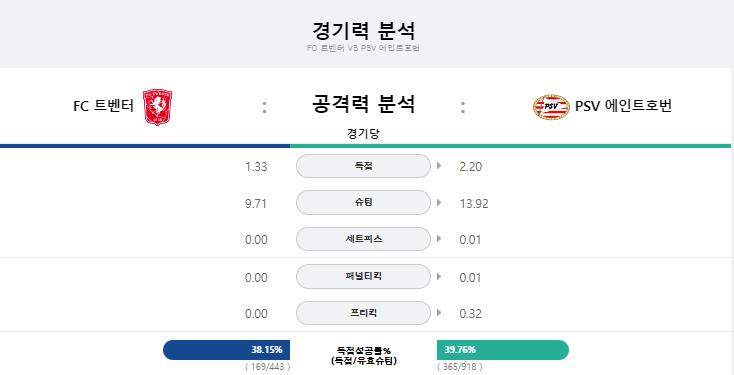Expand the 프리킥 row arrow
Viewport: 734px width, 375px height.
[439, 313]
